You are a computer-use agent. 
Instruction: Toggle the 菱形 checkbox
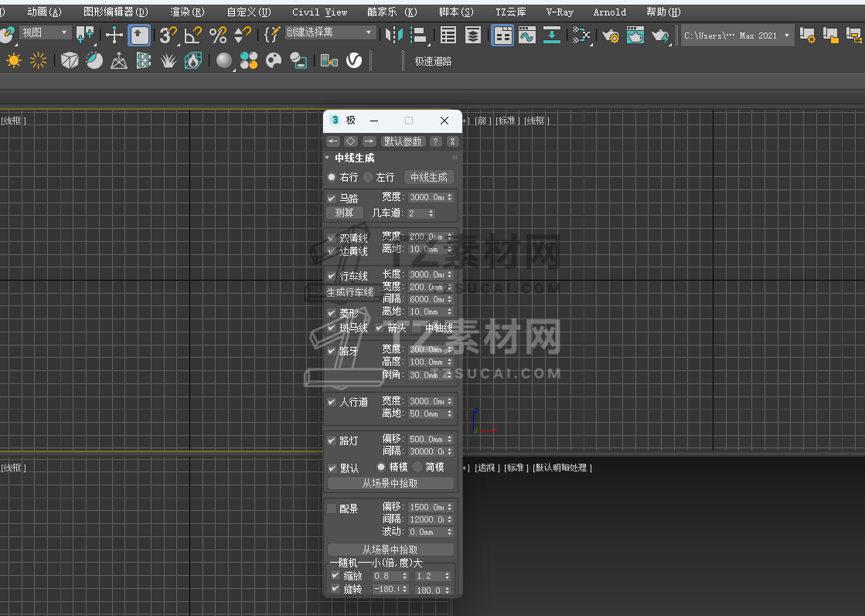point(332,313)
